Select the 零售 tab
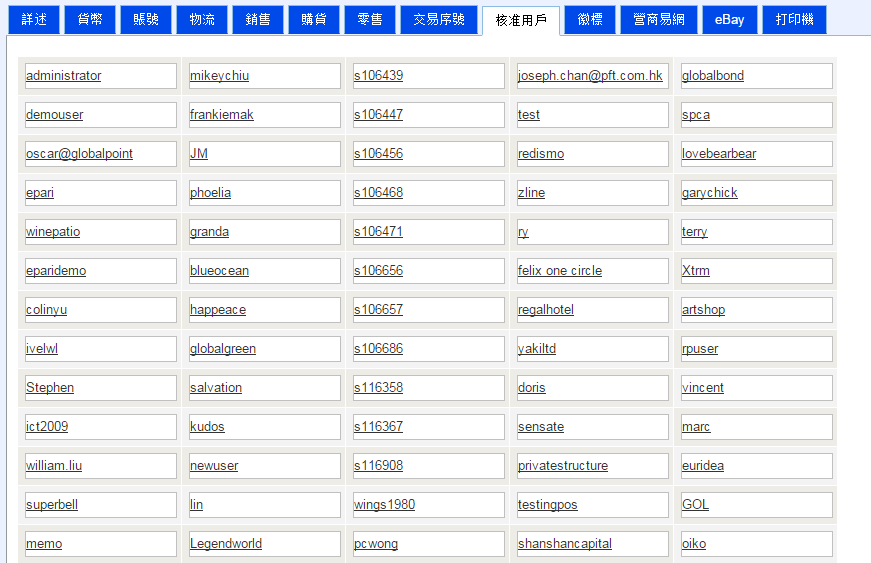This screenshot has height=563, width=871. click(370, 19)
